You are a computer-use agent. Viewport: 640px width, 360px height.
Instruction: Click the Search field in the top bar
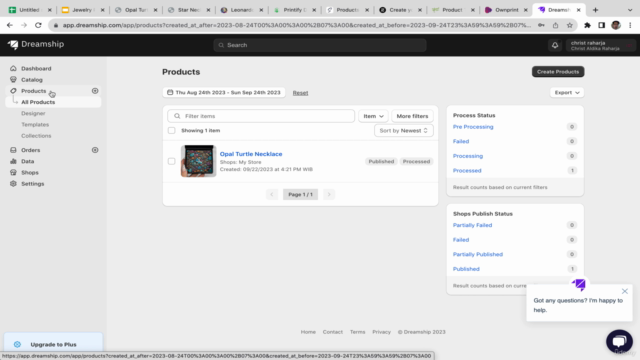(x=320, y=45)
